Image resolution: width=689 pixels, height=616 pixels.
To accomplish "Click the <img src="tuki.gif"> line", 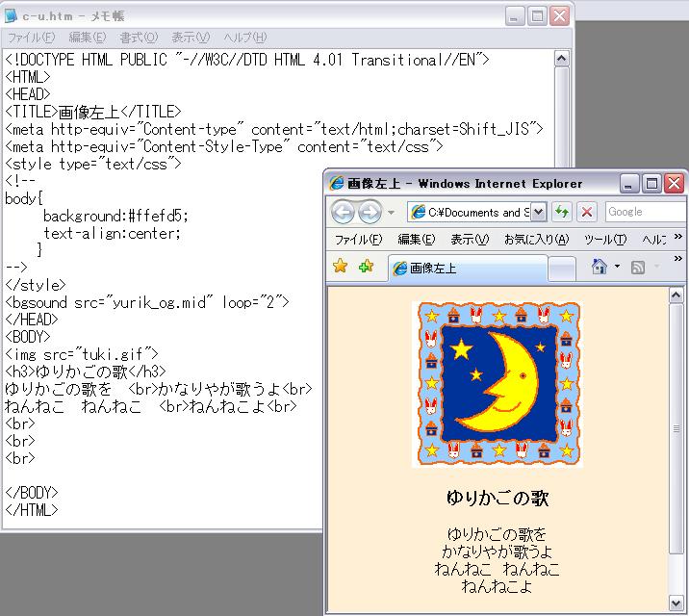I will click(81, 354).
